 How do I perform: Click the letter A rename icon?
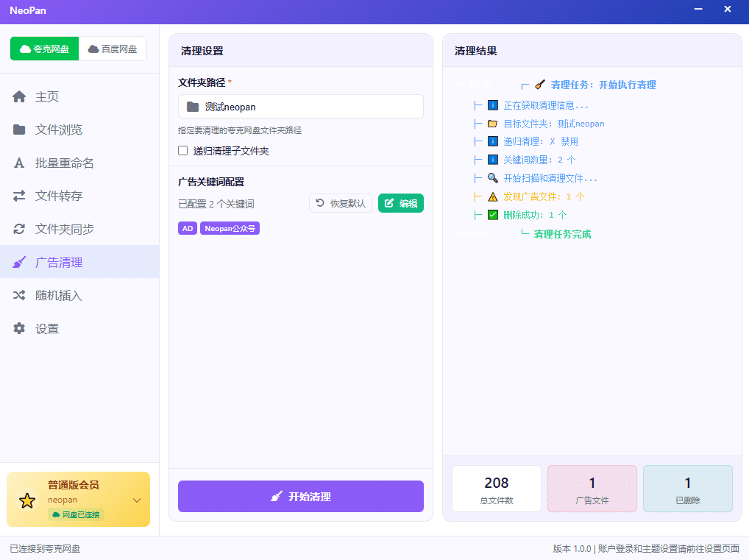pyautogui.click(x=19, y=163)
